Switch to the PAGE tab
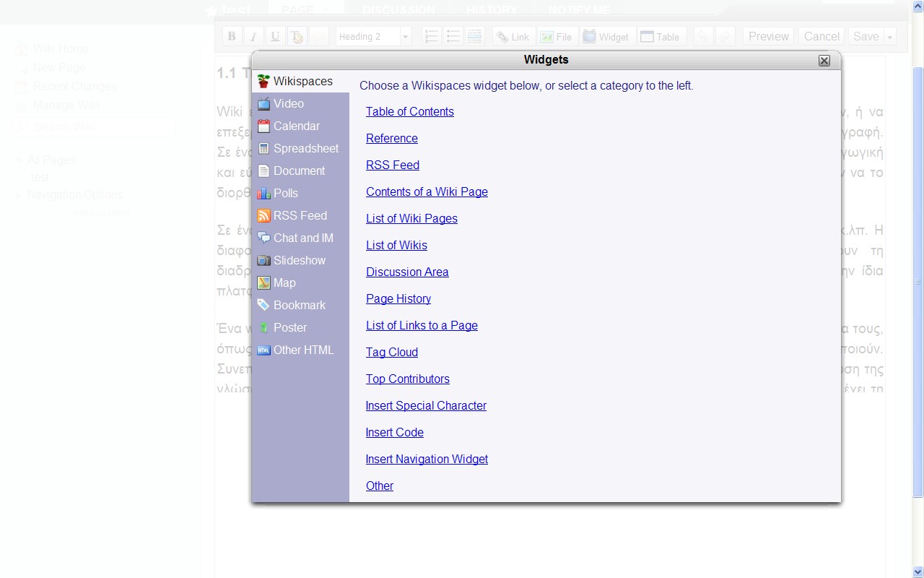This screenshot has width=924, height=578. click(298, 10)
